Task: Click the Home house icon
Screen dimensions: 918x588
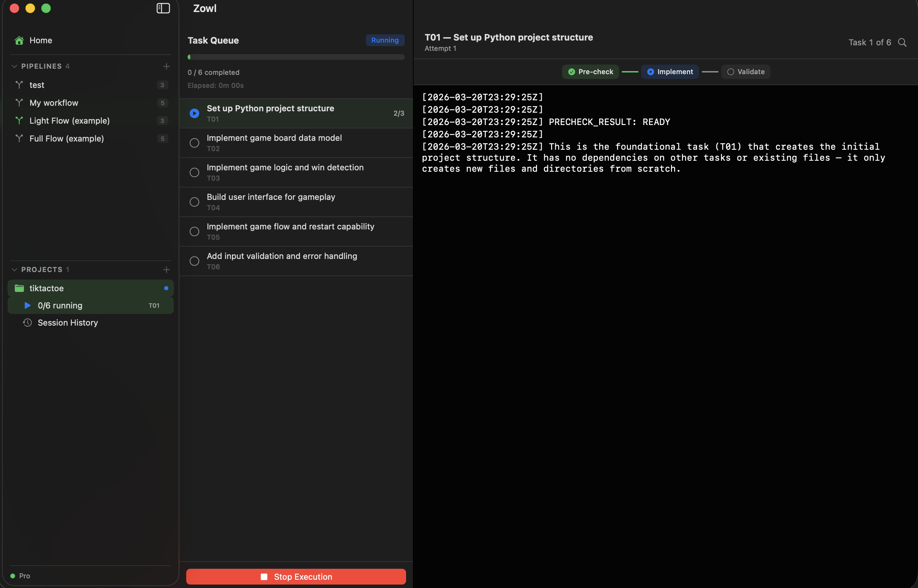Action: click(x=19, y=41)
